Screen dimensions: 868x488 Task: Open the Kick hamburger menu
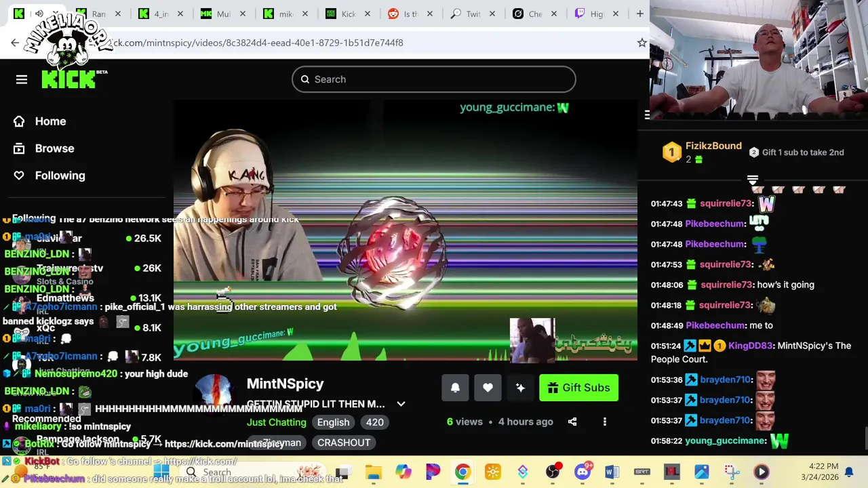(22, 80)
